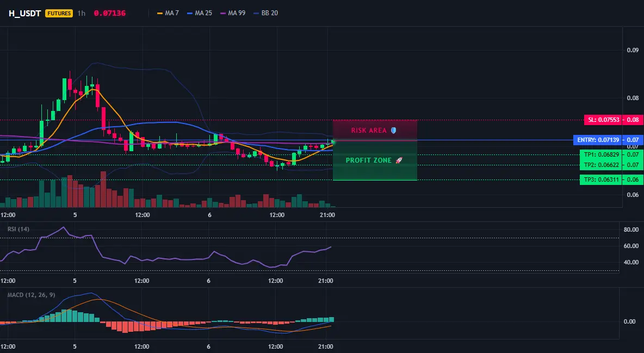Screen dimensions: 644x353
Task: Click the shield icon beside RISK AREA
Action: (393, 131)
